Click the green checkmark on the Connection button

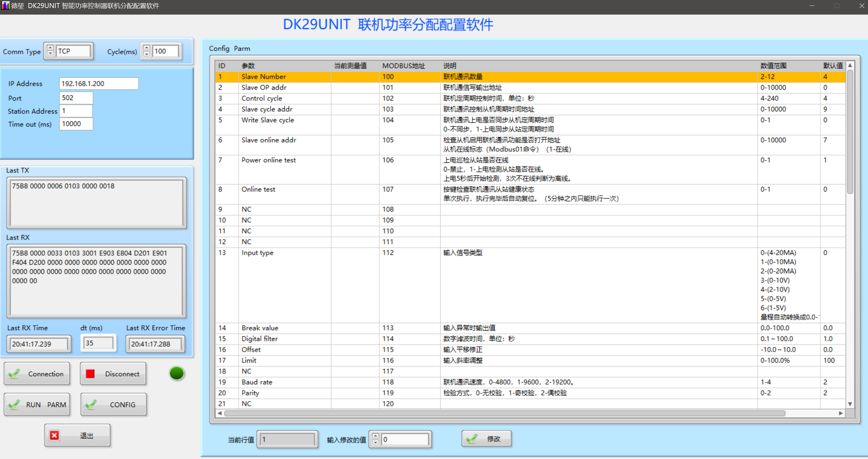tap(14, 374)
